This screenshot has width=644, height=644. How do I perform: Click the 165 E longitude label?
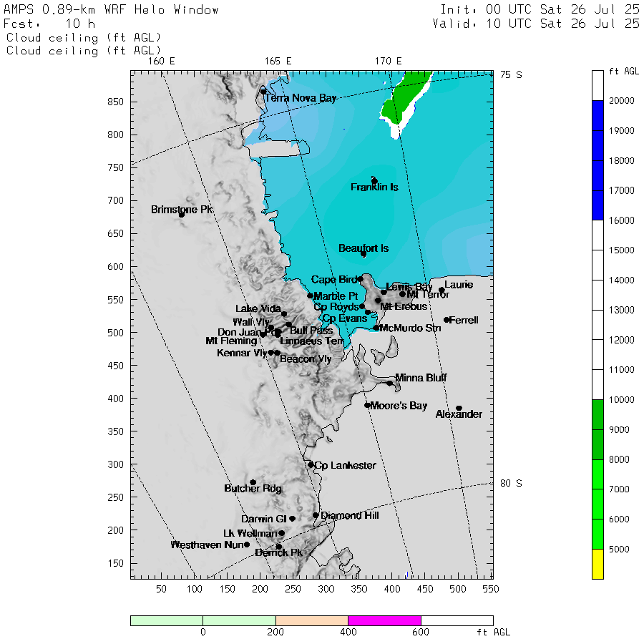click(x=278, y=62)
